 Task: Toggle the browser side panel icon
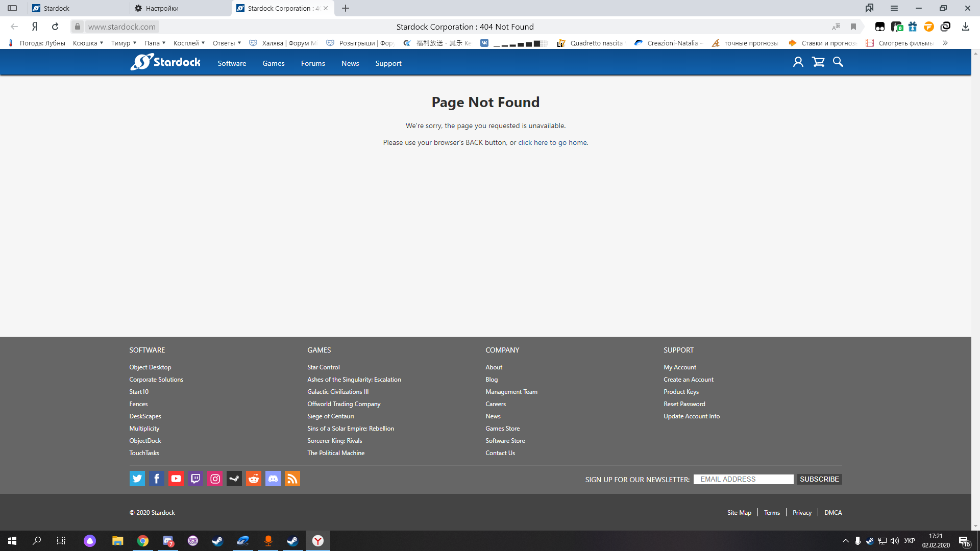(x=12, y=8)
